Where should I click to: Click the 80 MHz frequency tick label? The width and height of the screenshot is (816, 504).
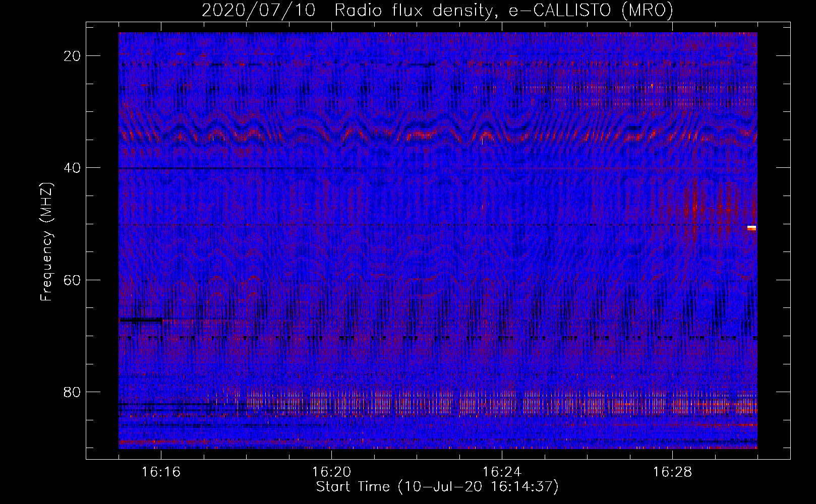pos(73,392)
